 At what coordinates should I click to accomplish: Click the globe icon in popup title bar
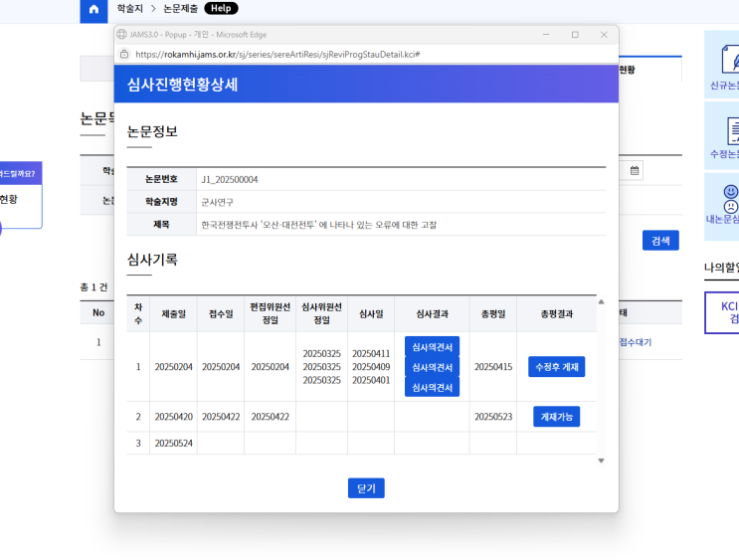tap(122, 35)
